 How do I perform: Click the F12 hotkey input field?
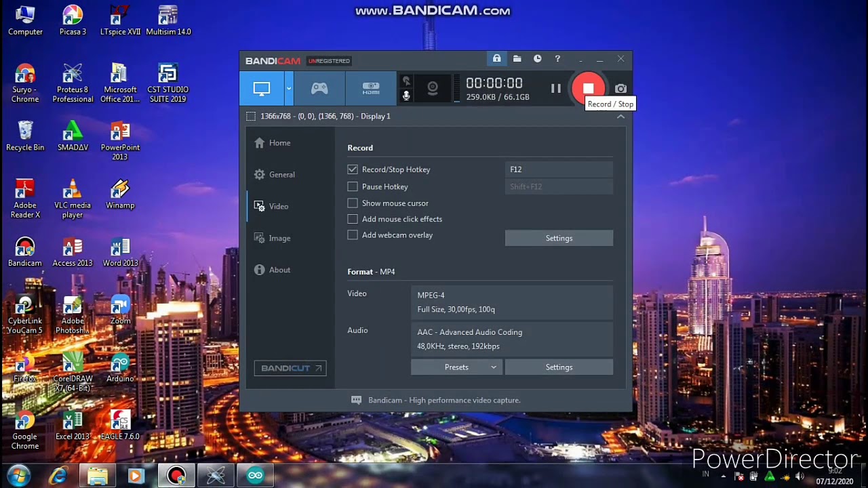[x=559, y=169]
